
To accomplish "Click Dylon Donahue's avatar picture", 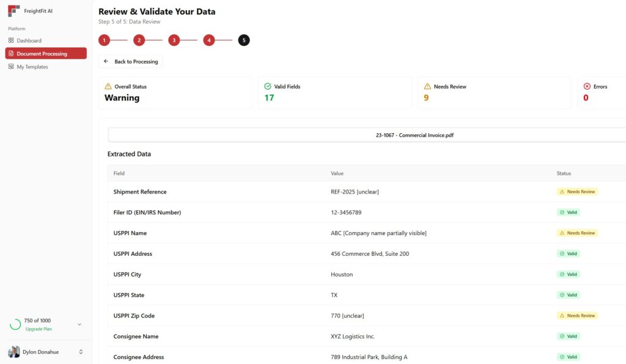I will 14,352.
